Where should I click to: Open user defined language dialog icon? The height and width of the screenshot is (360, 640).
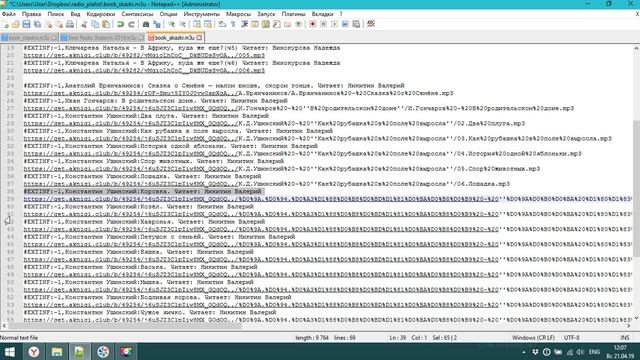(255, 24)
